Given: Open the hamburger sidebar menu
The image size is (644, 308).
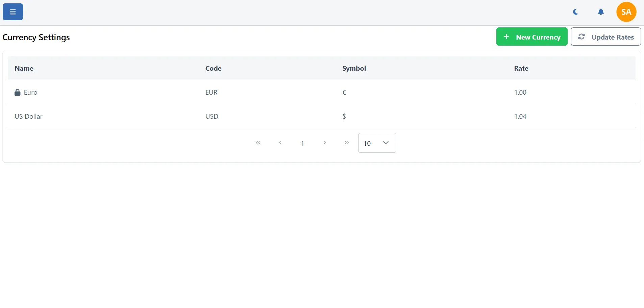Looking at the screenshot, I should (x=13, y=12).
